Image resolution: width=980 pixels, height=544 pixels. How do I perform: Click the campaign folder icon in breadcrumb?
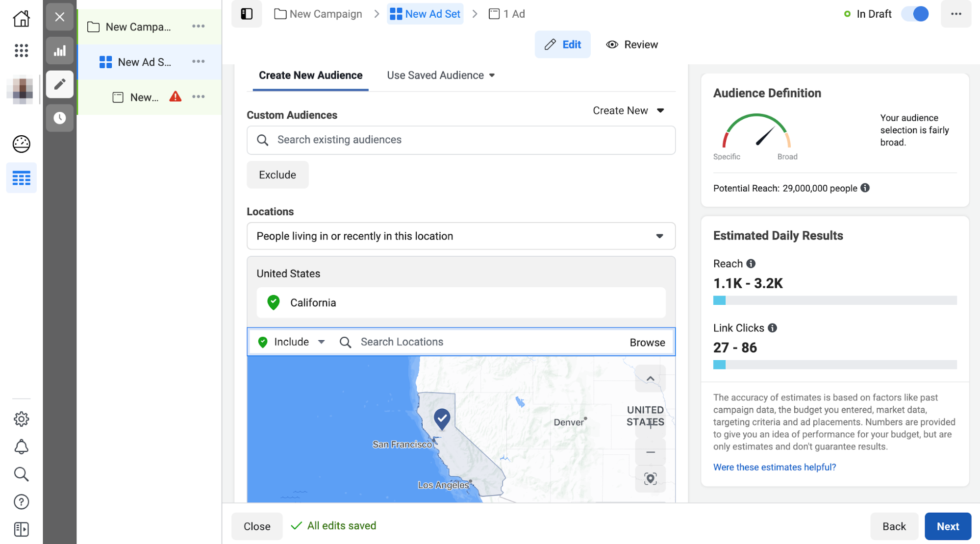tap(280, 14)
